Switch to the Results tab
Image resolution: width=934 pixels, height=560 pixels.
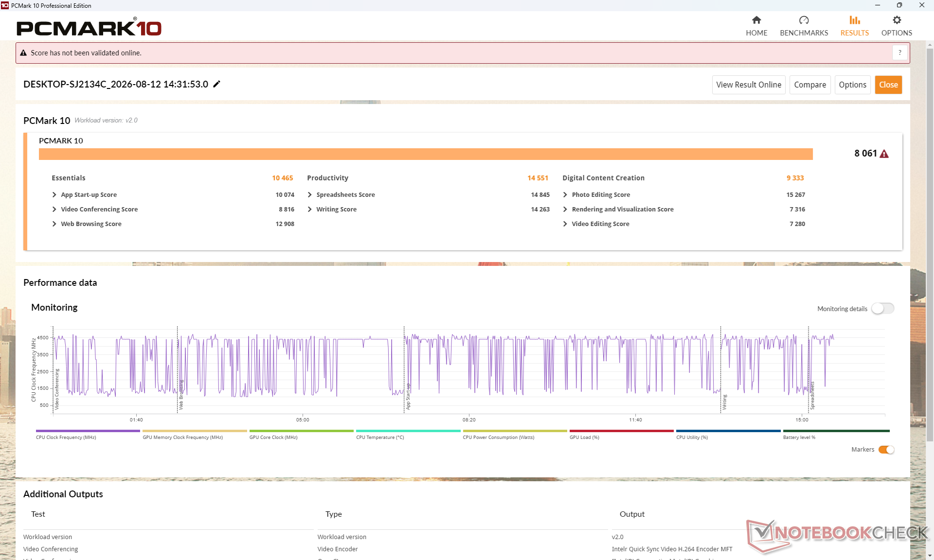click(855, 26)
